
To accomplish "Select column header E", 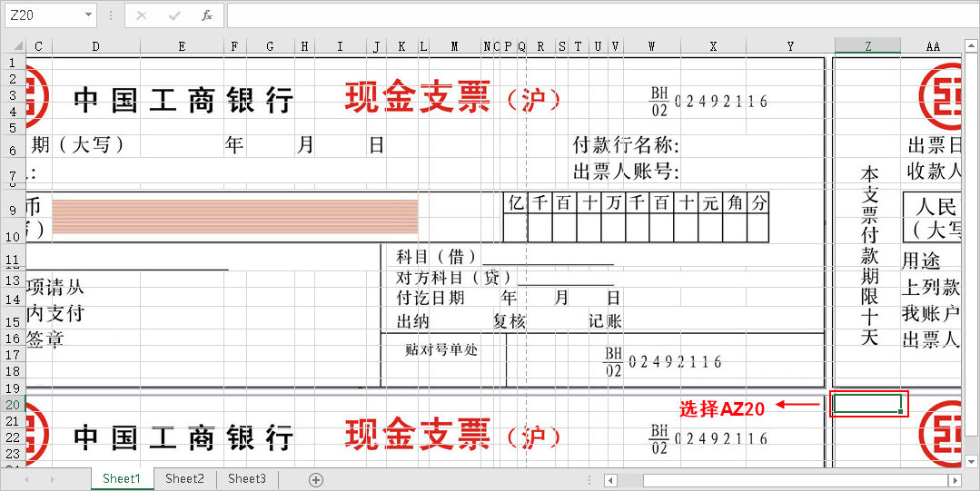I will point(182,46).
